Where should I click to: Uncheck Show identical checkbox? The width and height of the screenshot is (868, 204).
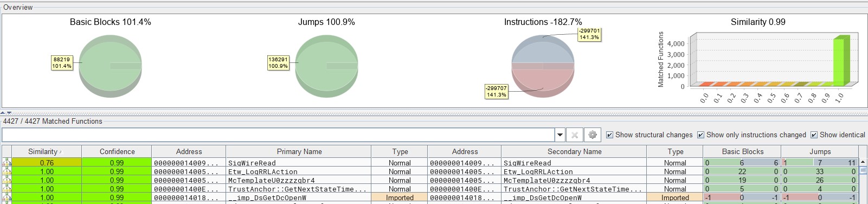[814, 135]
